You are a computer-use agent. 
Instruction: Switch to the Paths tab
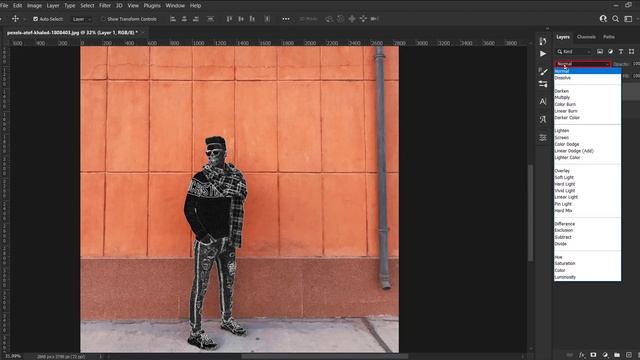click(x=609, y=37)
